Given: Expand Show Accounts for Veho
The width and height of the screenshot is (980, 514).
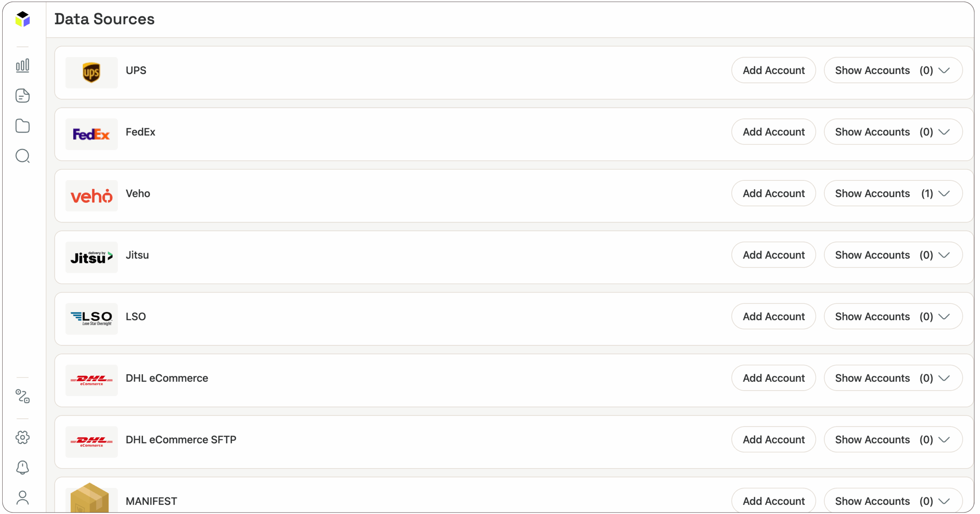Looking at the screenshot, I should point(893,194).
